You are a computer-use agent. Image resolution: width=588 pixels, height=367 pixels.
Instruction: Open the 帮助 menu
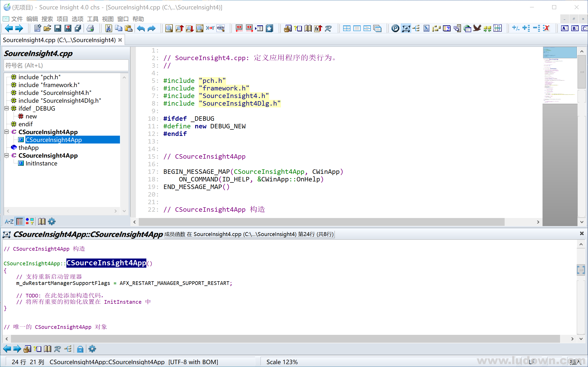[x=138, y=19]
